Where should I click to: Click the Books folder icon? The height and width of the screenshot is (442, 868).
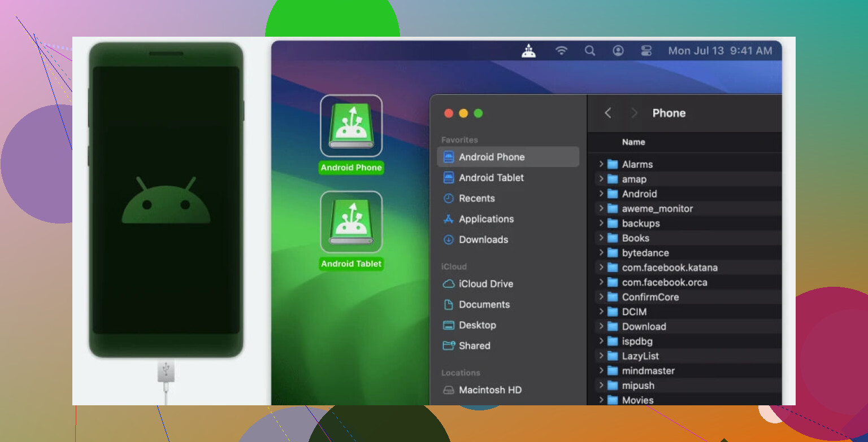(x=613, y=238)
